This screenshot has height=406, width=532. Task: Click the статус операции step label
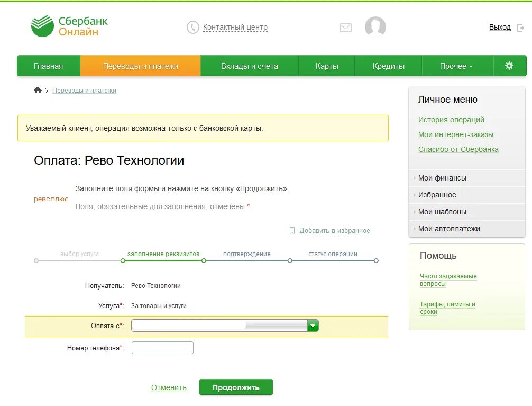(x=333, y=254)
